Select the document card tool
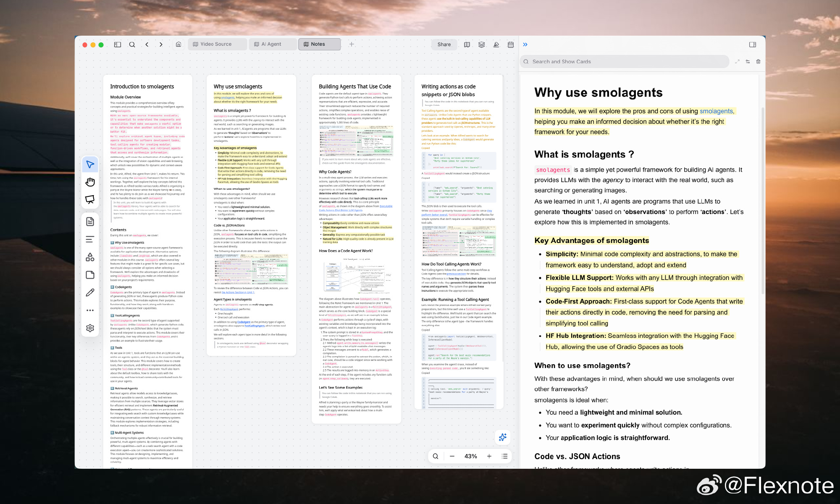840x504 pixels. tap(90, 222)
